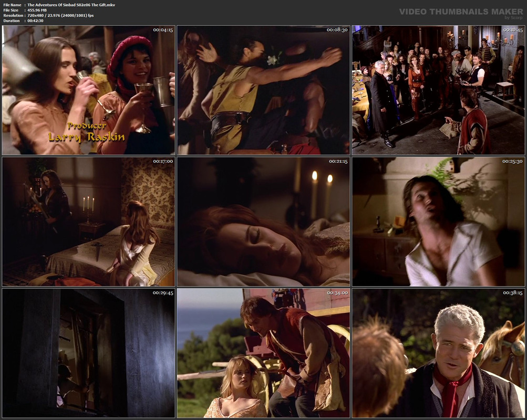The width and height of the screenshot is (527, 420).
Task: Click the file size value 455.96 MB
Action: click(37, 10)
